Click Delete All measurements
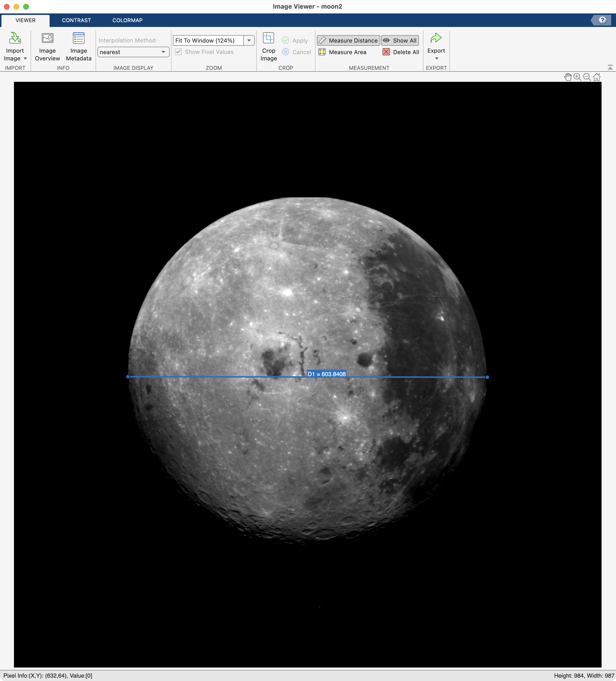The image size is (616, 681). (x=401, y=52)
